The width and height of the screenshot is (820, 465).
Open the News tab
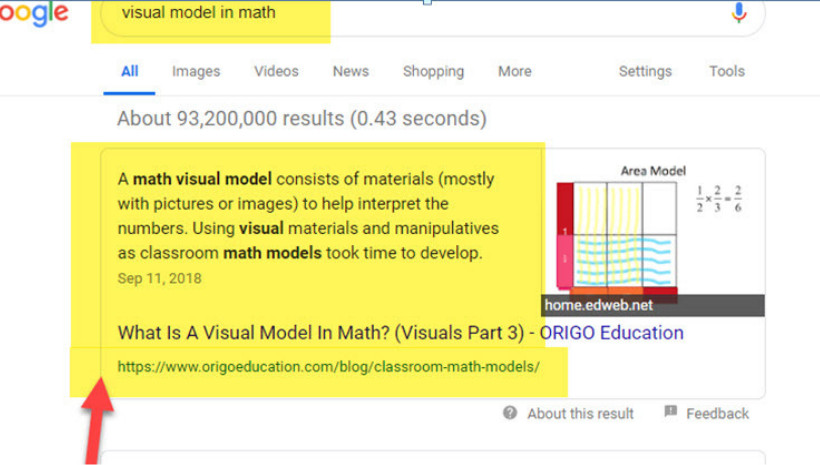pyautogui.click(x=350, y=71)
